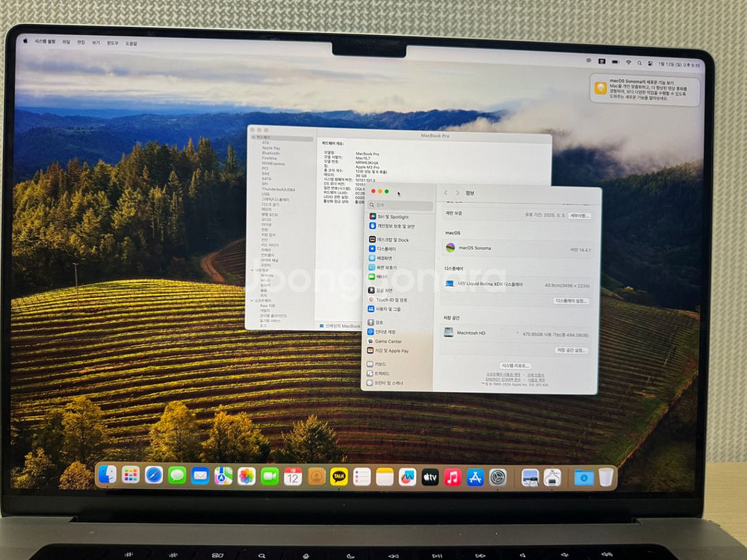Open the Notes app in Dock
Image resolution: width=747 pixels, height=560 pixels.
385,476
